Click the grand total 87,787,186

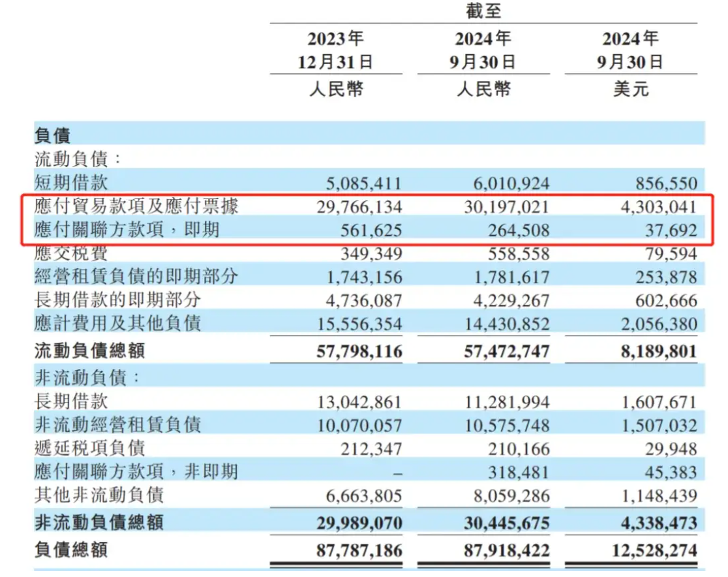[359, 551]
